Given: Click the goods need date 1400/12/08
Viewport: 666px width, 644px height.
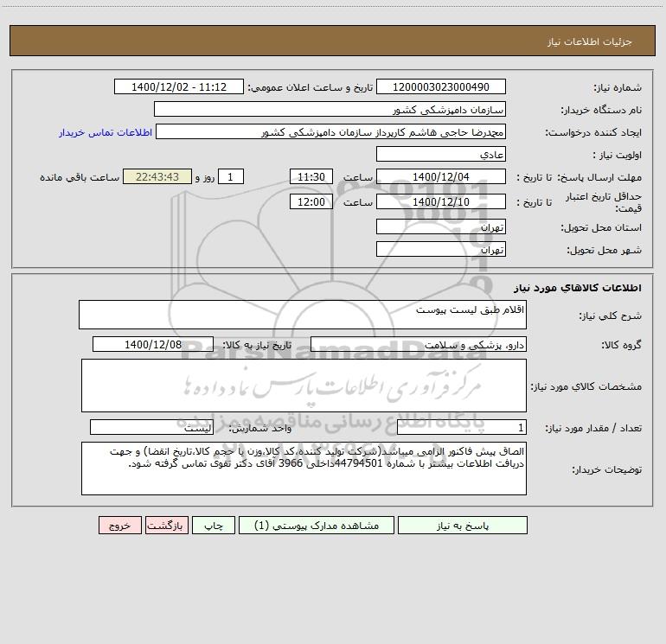Looking at the screenshot, I should tap(153, 344).
